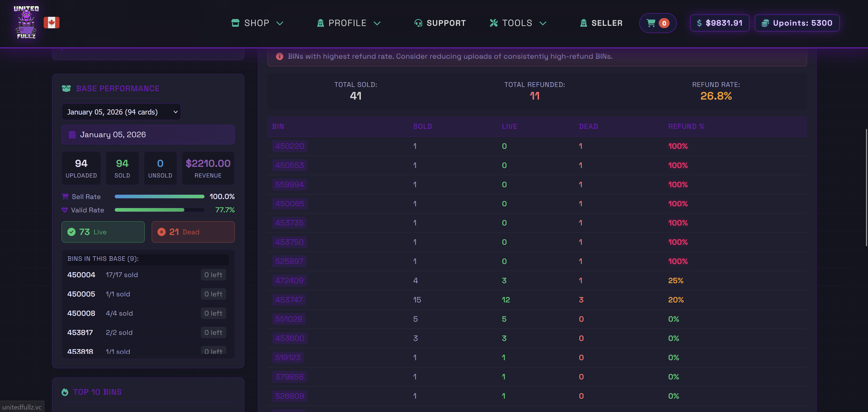This screenshot has height=412, width=868.
Task: Click the Base Performance box icon
Action: click(x=66, y=88)
